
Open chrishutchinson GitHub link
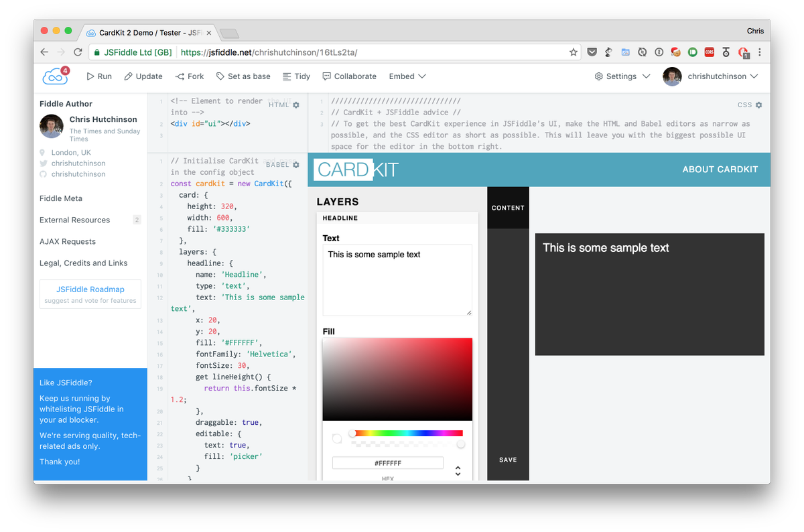coord(78,174)
